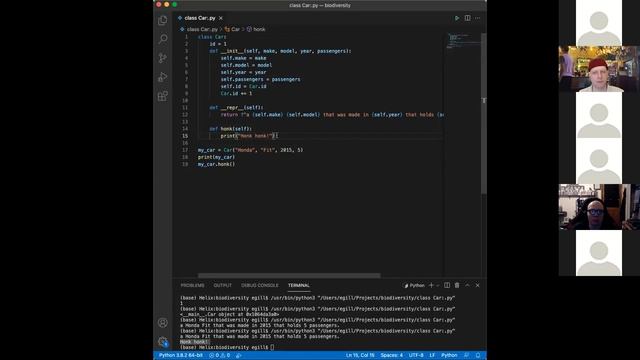This screenshot has width=640, height=360.
Task: Click the Python terminal label
Action: pos(414,285)
